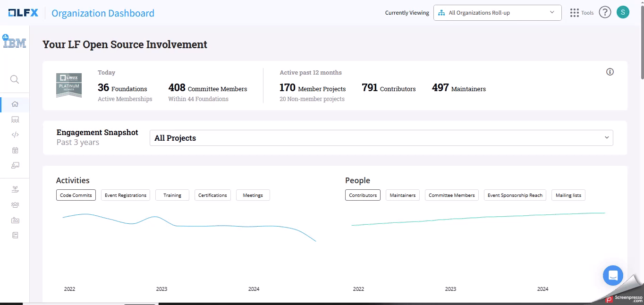This screenshot has height=305, width=644.
Task: Expand the All Organizations Roll-up dropdown
Action: tap(497, 13)
